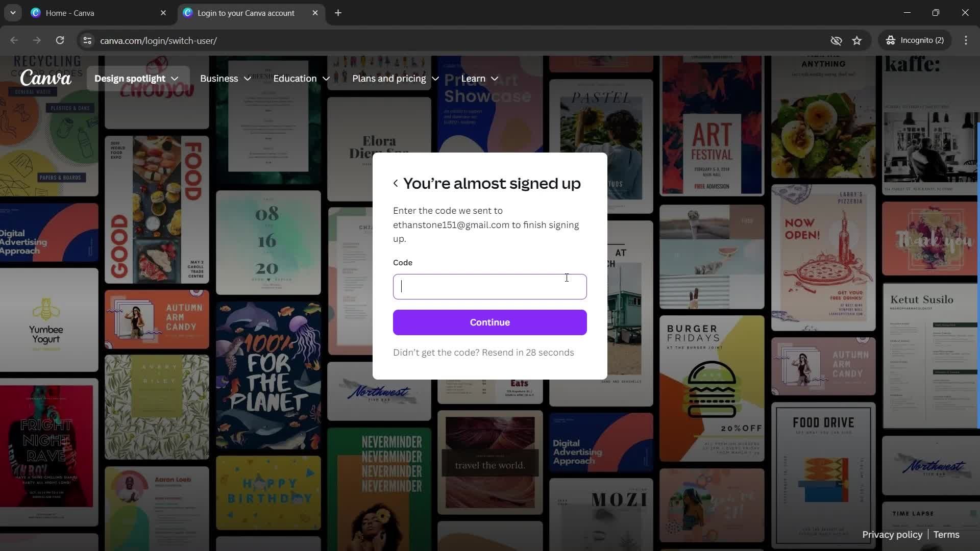Click the Food Drive poster thumbnail
The width and height of the screenshot is (980, 551).
tap(823, 474)
